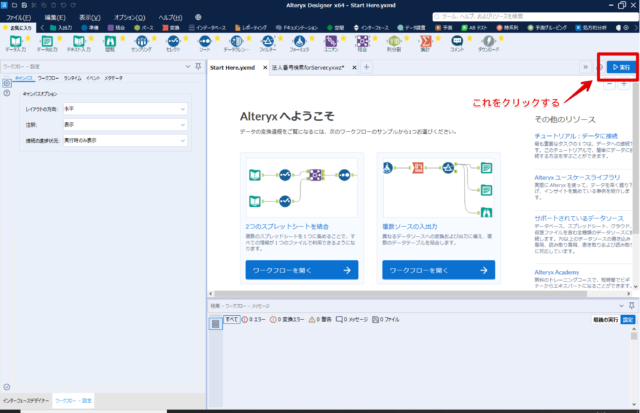Click the save icon in the title bar
Screen dimensions: 640x413
(24, 5)
